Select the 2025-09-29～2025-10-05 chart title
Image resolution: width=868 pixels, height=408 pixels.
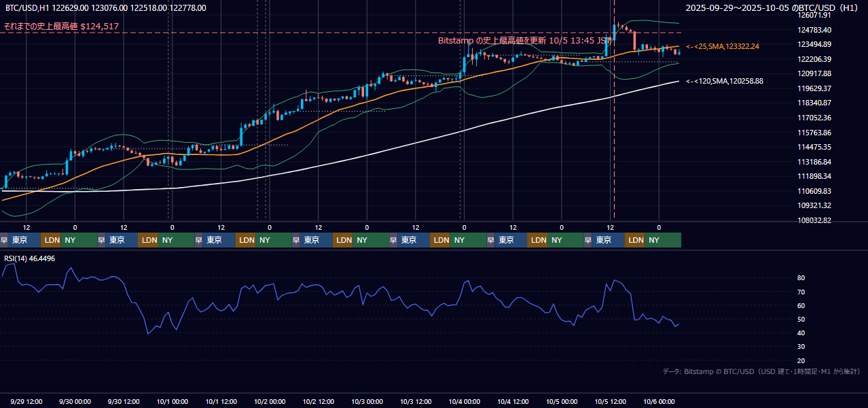[x=772, y=7]
